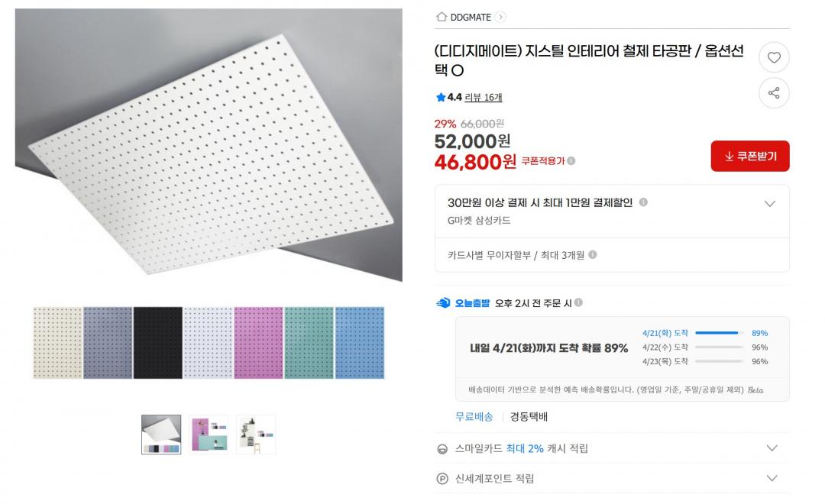Select the second pink wall thumbnail
Viewport: 825px width, 504px height.
209,435
